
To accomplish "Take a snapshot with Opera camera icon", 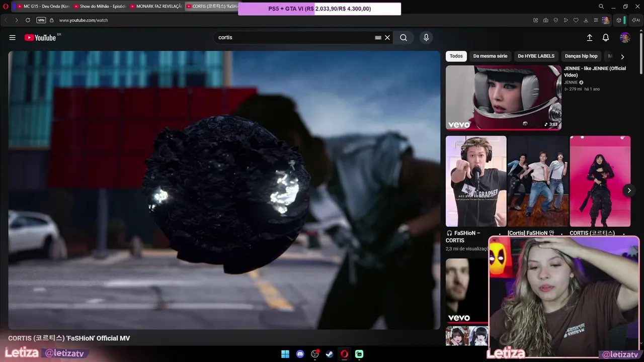I will point(546,20).
